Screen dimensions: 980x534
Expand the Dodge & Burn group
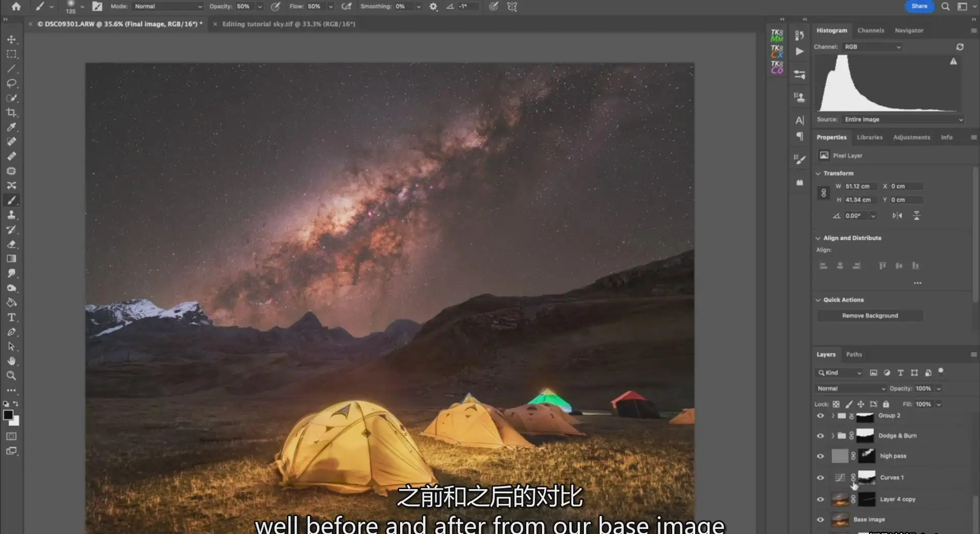832,436
